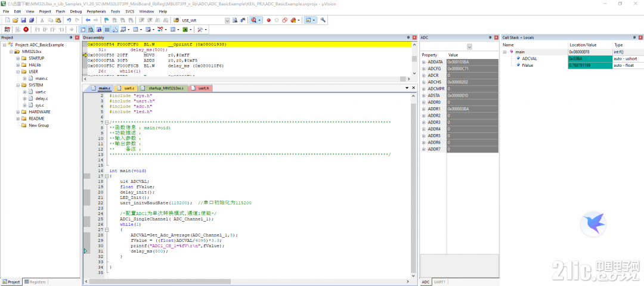The height and width of the screenshot is (286, 644).
Task: Undo the last edit
Action: 69,20
